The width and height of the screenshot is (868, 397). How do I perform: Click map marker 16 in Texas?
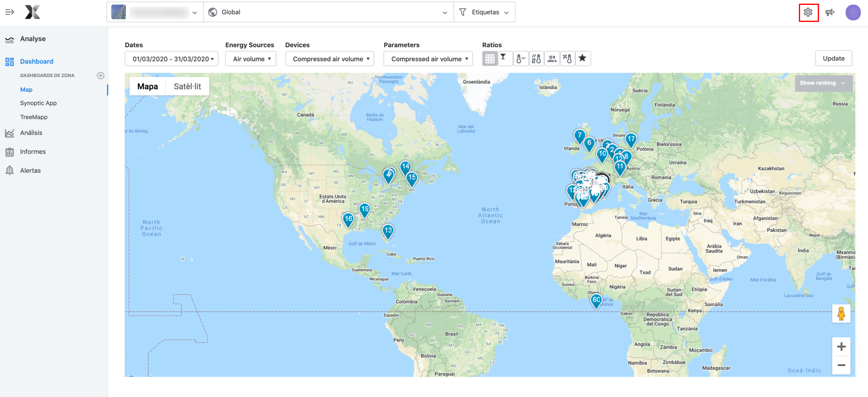click(x=348, y=219)
